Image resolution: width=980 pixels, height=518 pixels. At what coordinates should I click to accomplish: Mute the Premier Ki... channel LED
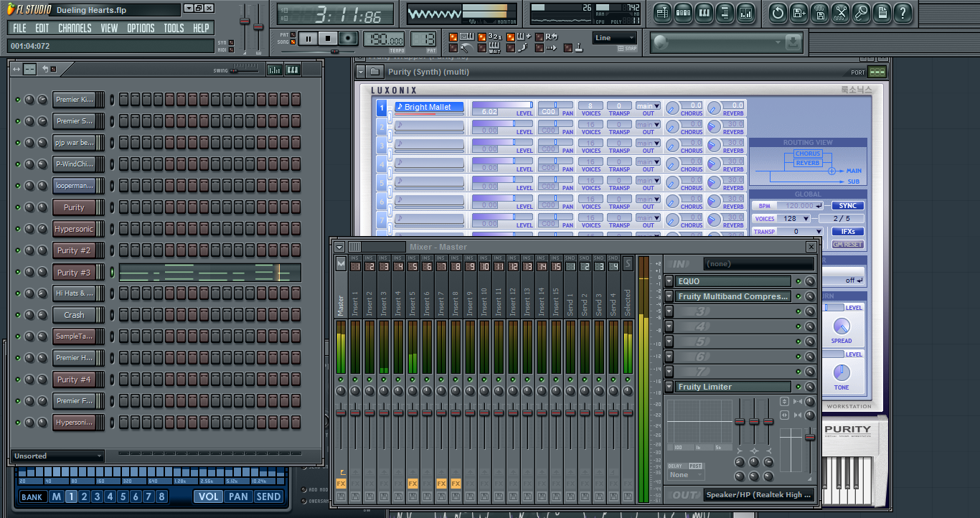click(18, 100)
